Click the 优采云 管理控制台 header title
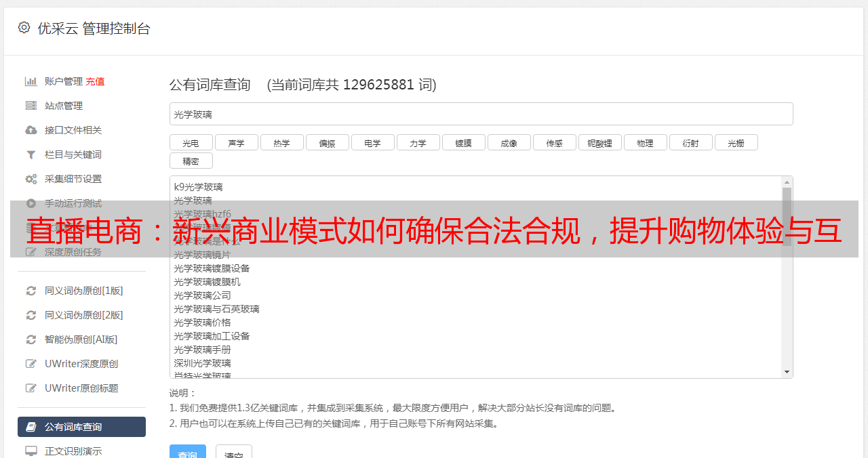The height and width of the screenshot is (458, 868). pyautogui.click(x=94, y=28)
